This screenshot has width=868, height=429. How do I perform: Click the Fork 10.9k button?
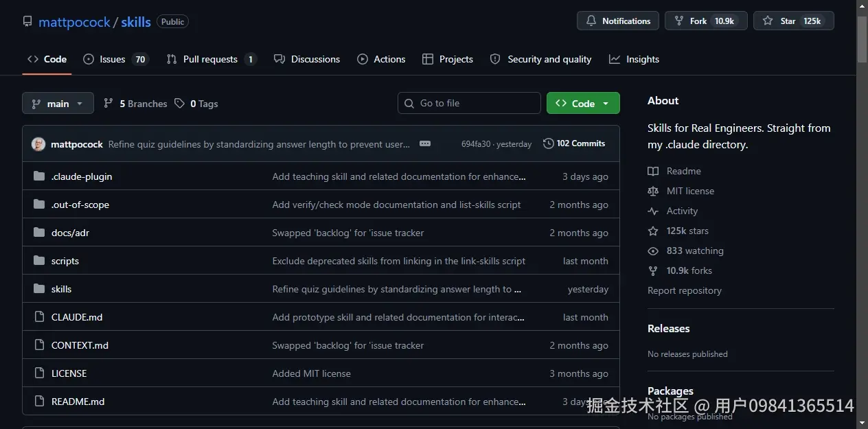click(706, 21)
